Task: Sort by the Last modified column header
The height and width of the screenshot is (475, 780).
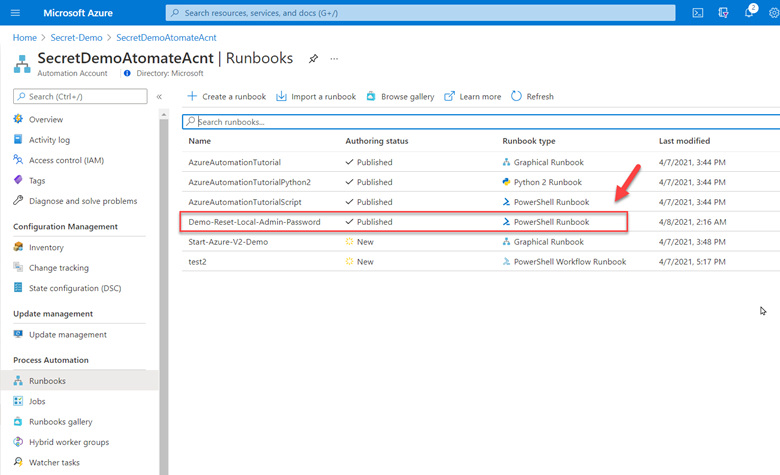Action: [x=684, y=141]
